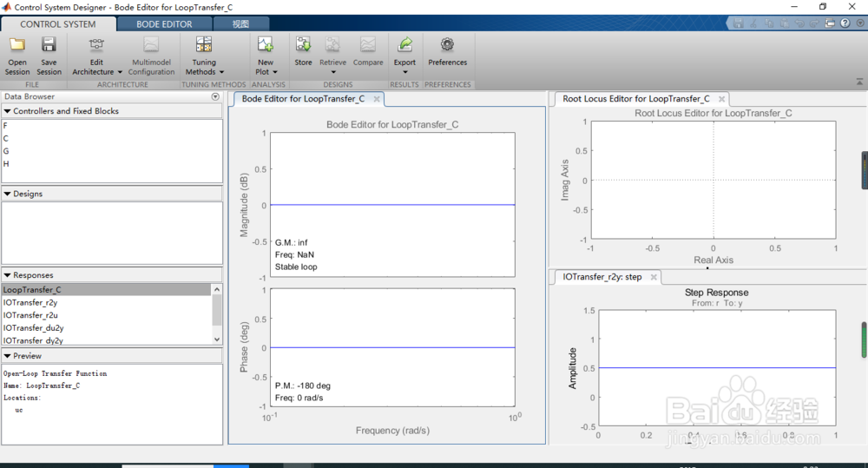
Task: Collapse the Preview section
Action: (7, 356)
